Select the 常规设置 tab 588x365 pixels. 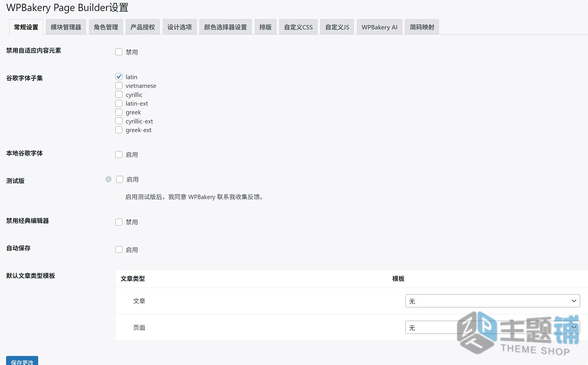click(x=26, y=27)
